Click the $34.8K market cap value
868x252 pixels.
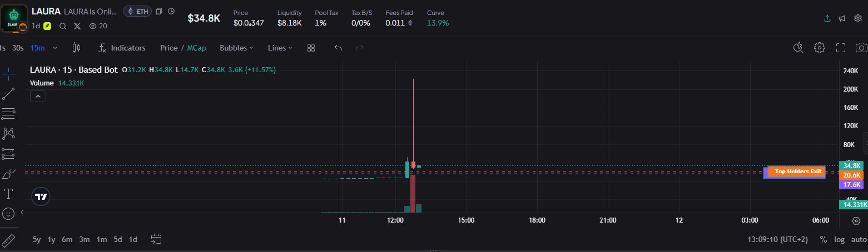[x=204, y=18]
